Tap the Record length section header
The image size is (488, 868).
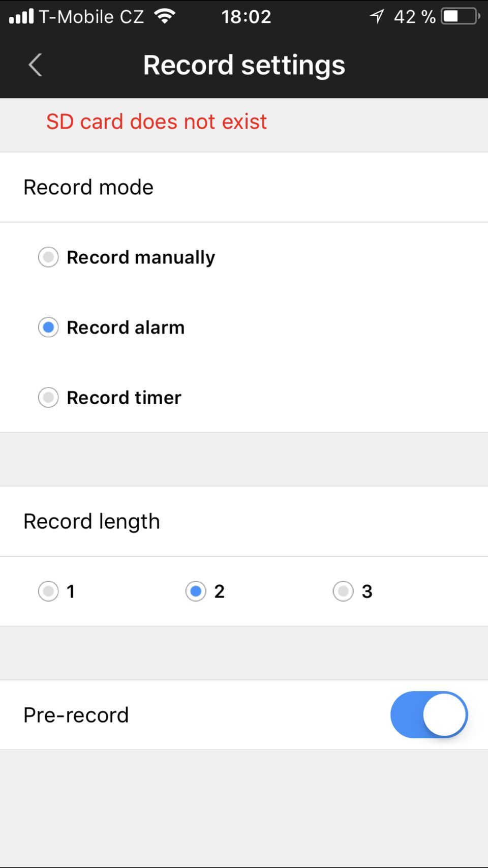click(91, 522)
